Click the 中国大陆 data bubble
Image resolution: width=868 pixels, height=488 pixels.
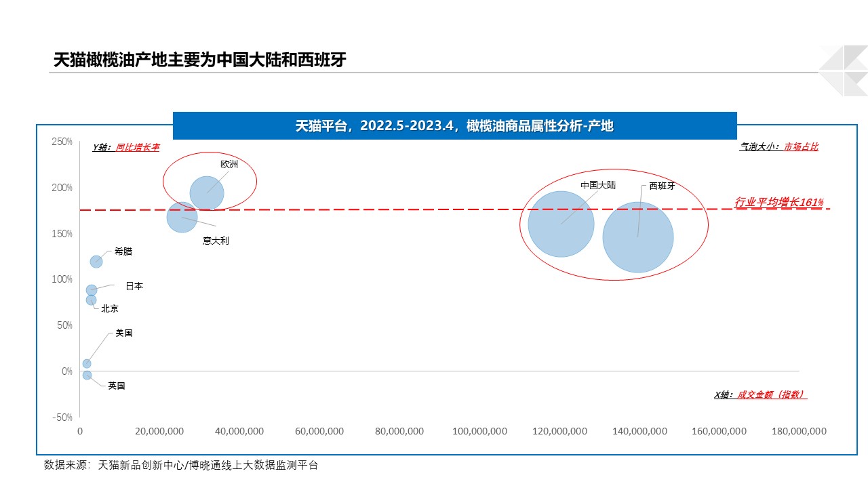pyautogui.click(x=561, y=224)
